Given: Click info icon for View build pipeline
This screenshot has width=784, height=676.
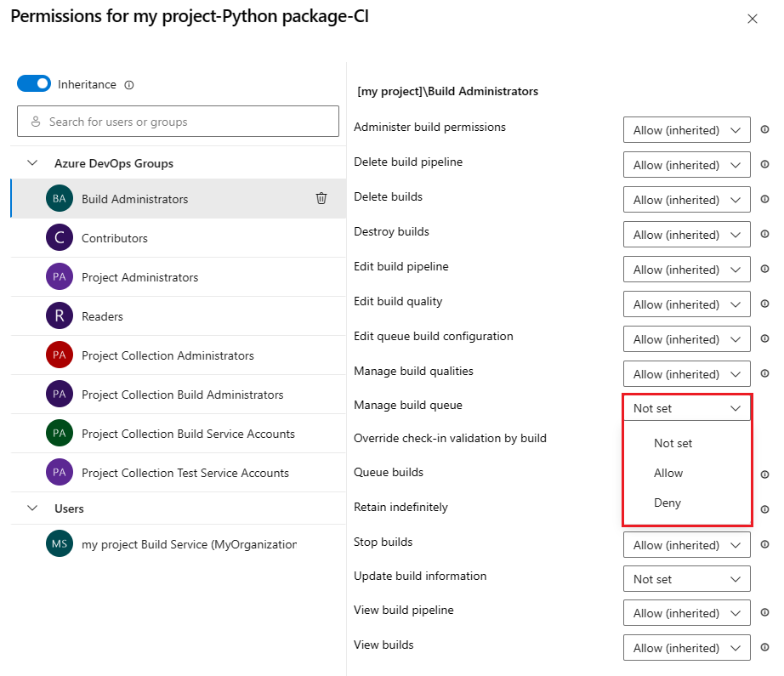Looking at the screenshot, I should click(x=764, y=612).
